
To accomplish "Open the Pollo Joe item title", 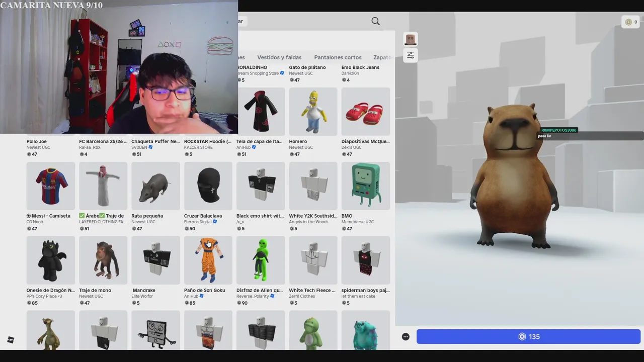I will click(37, 141).
